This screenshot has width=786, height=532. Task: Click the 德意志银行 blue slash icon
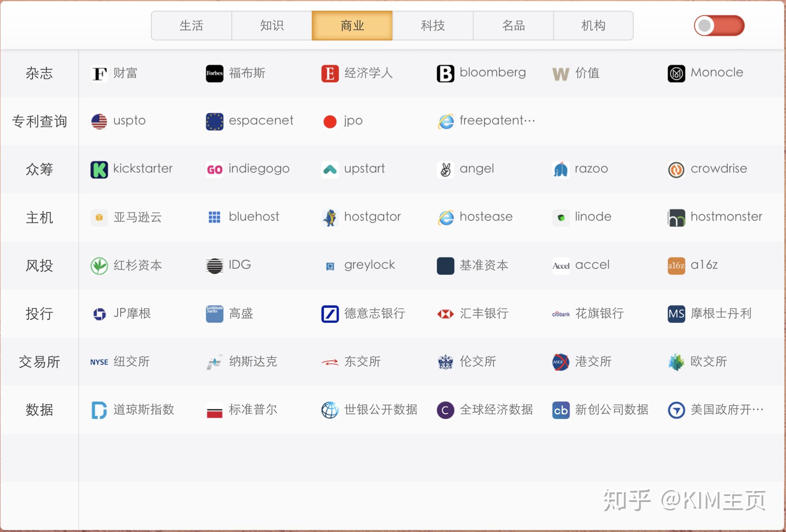pos(330,314)
